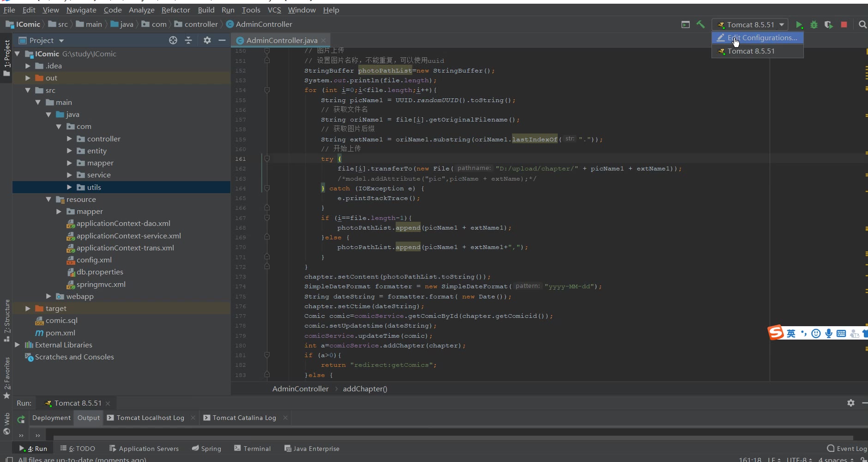Open the Application Servers tool window
The height and width of the screenshot is (462, 868).
pyautogui.click(x=144, y=448)
